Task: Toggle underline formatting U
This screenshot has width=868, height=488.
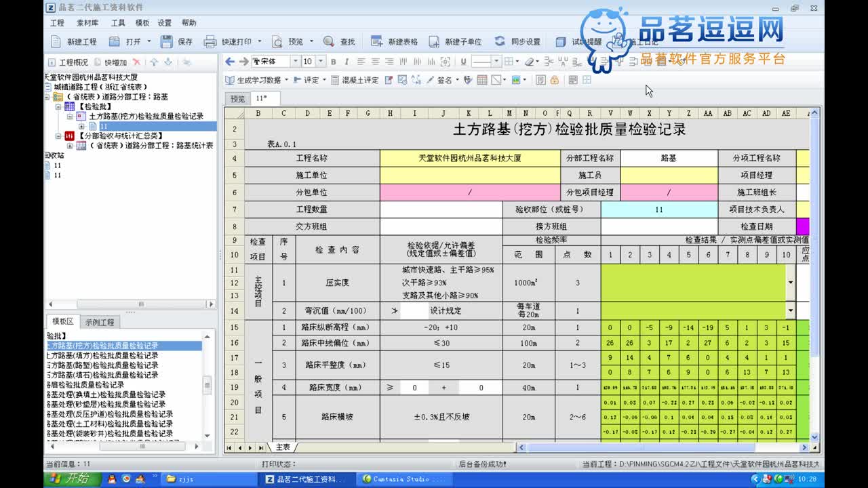Action: [463, 62]
